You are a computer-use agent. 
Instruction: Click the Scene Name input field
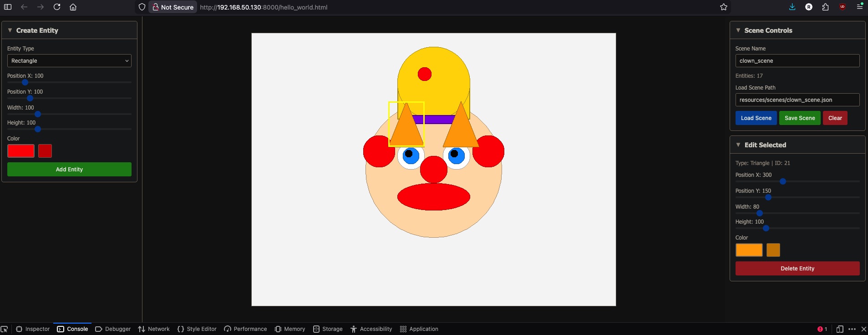point(797,61)
